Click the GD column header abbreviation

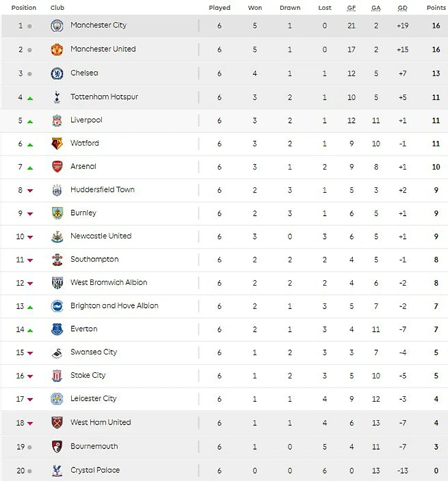click(x=403, y=8)
